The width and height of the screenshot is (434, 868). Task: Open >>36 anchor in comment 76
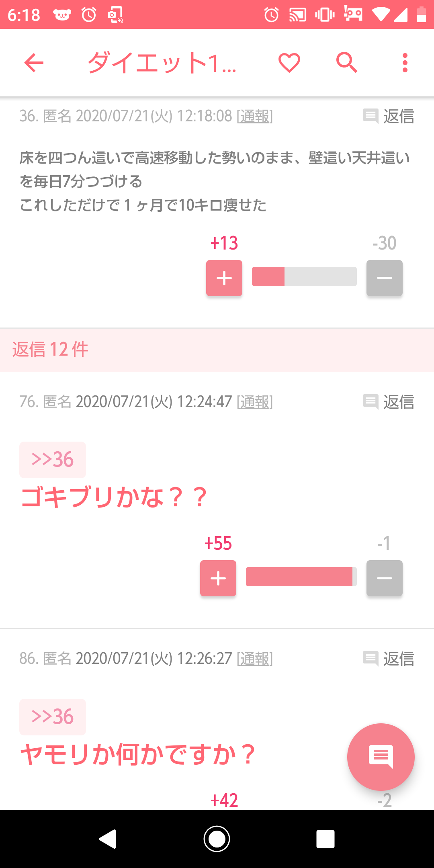53,460
